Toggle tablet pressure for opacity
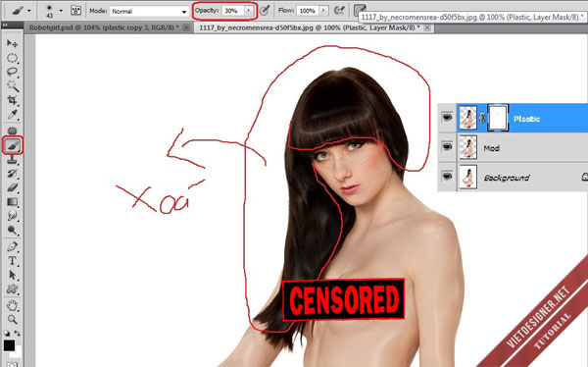Screen dimensions: 588x367 pyautogui.click(x=265, y=11)
